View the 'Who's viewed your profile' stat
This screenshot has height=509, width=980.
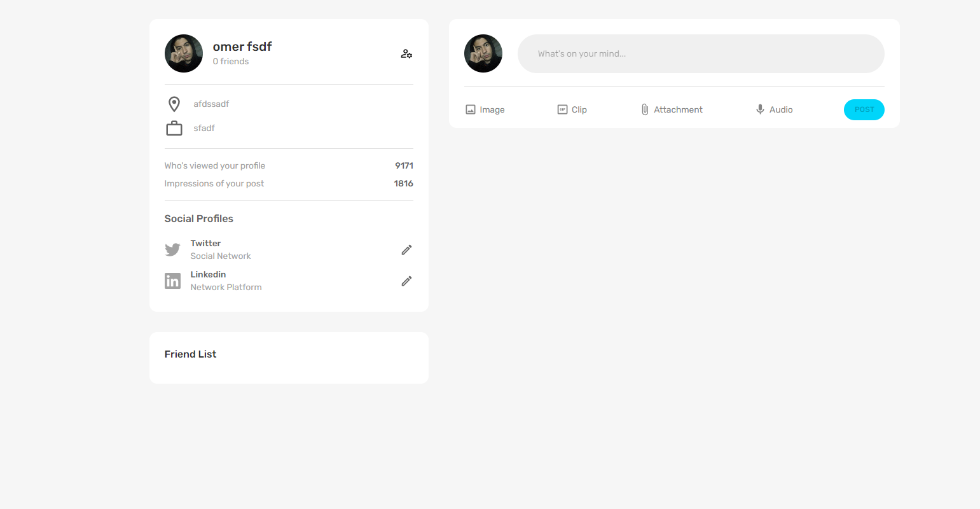pos(214,165)
